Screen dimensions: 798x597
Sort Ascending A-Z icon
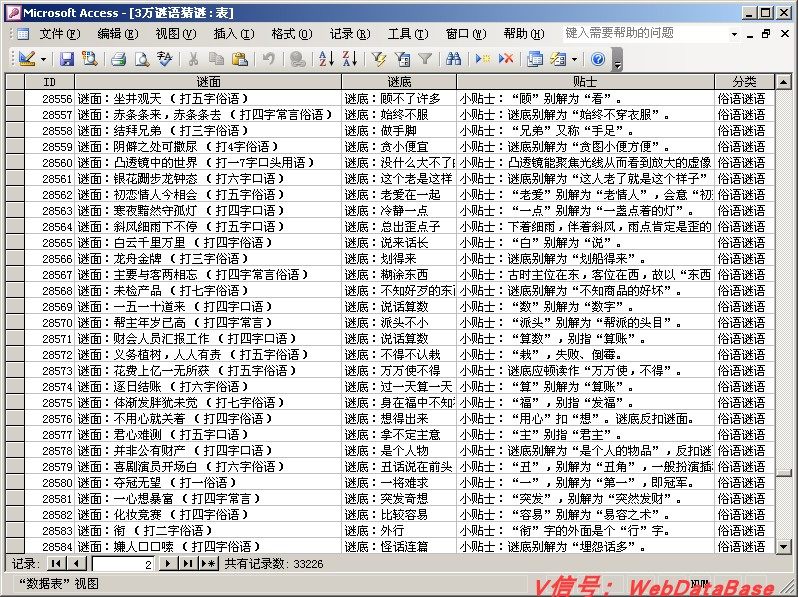[326, 59]
